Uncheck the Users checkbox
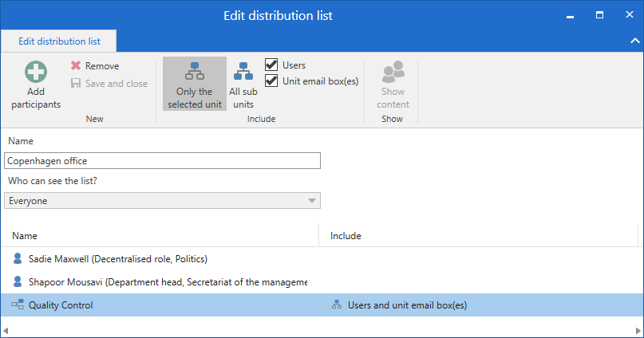This screenshot has height=338, width=644. coord(271,65)
